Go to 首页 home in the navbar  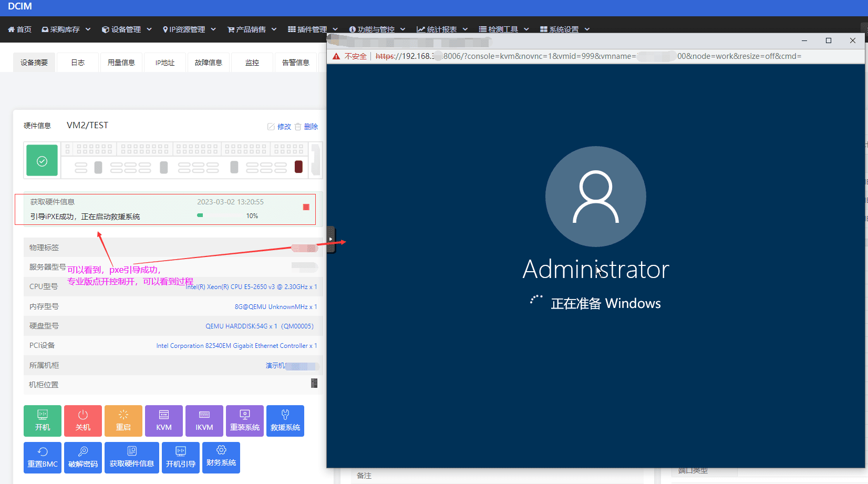pyautogui.click(x=20, y=29)
